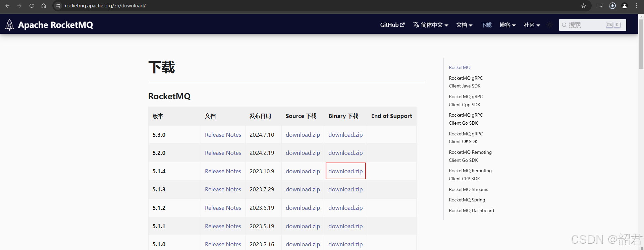Jump to RocketMQ gRPC Client Java SDK

(466, 82)
